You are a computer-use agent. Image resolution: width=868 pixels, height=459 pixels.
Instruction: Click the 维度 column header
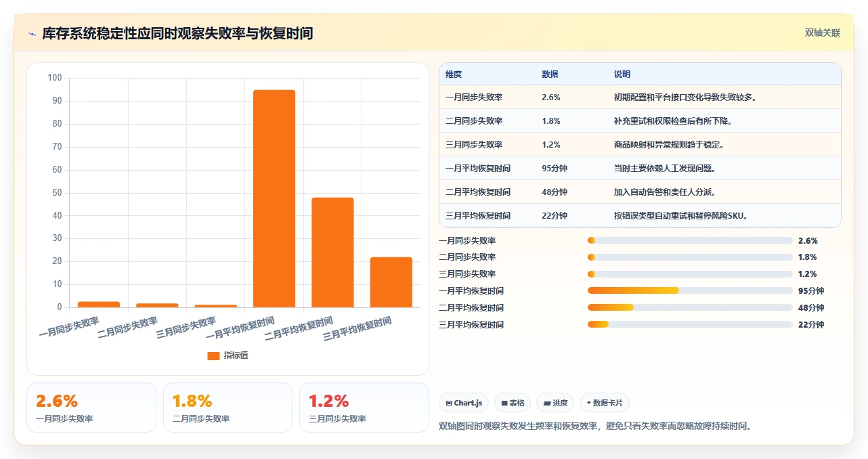click(x=454, y=74)
